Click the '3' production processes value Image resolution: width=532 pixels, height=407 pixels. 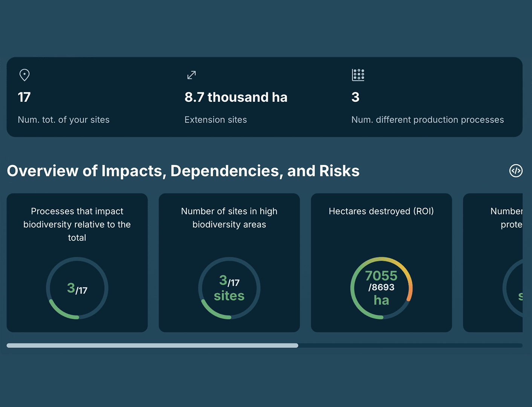[x=355, y=97]
